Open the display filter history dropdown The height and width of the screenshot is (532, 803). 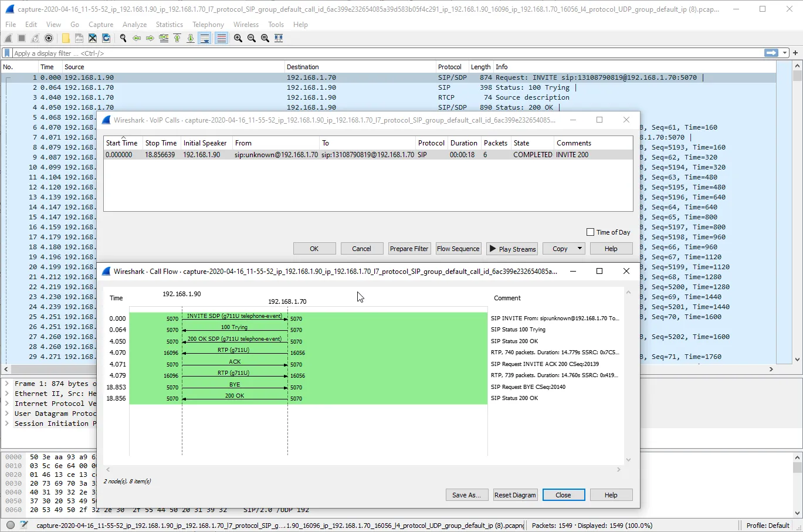pos(785,53)
